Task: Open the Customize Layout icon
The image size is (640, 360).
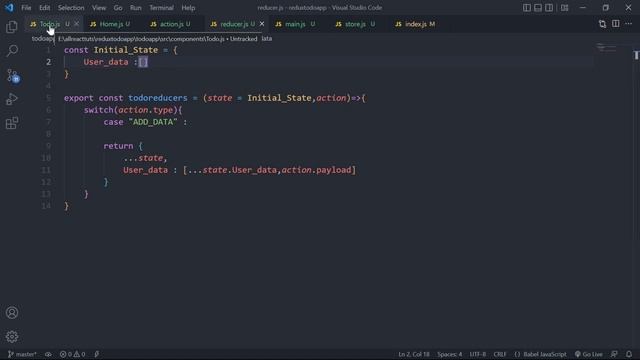Action: (564, 7)
